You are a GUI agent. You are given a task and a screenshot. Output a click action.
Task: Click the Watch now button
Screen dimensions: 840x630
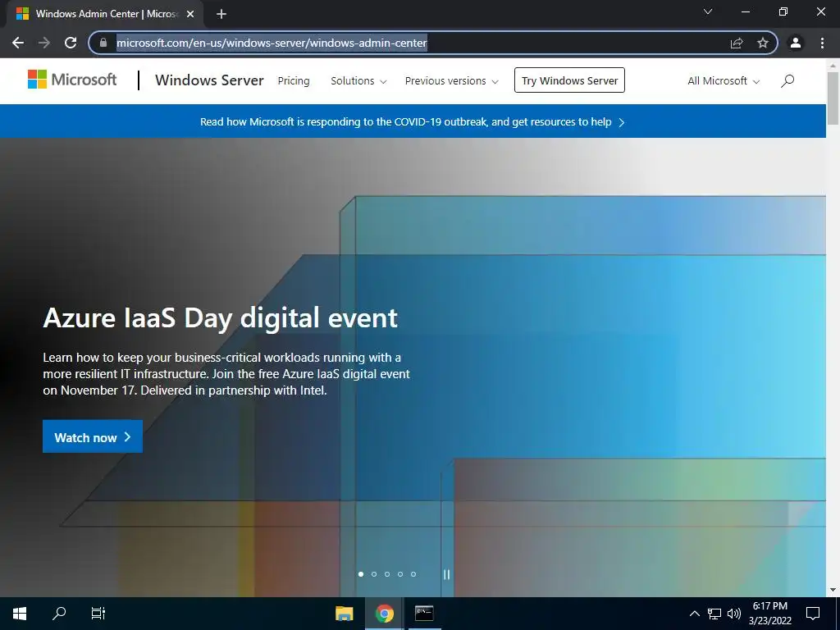pyautogui.click(x=93, y=436)
